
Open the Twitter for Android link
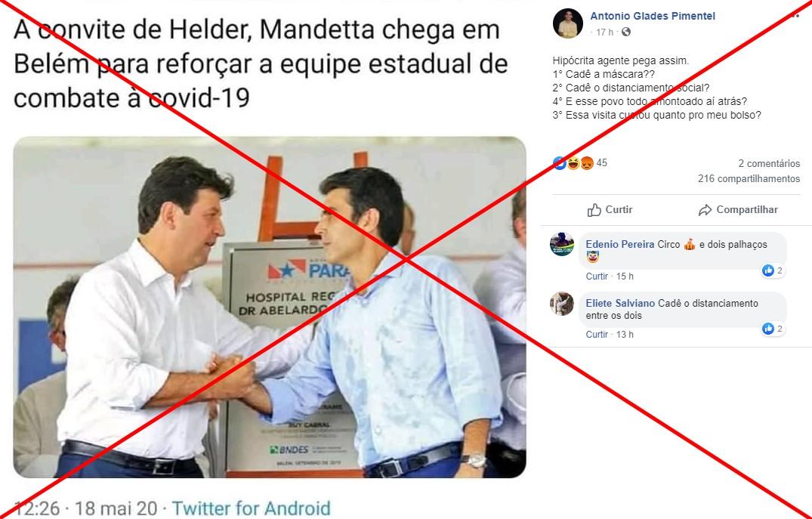tap(252, 508)
